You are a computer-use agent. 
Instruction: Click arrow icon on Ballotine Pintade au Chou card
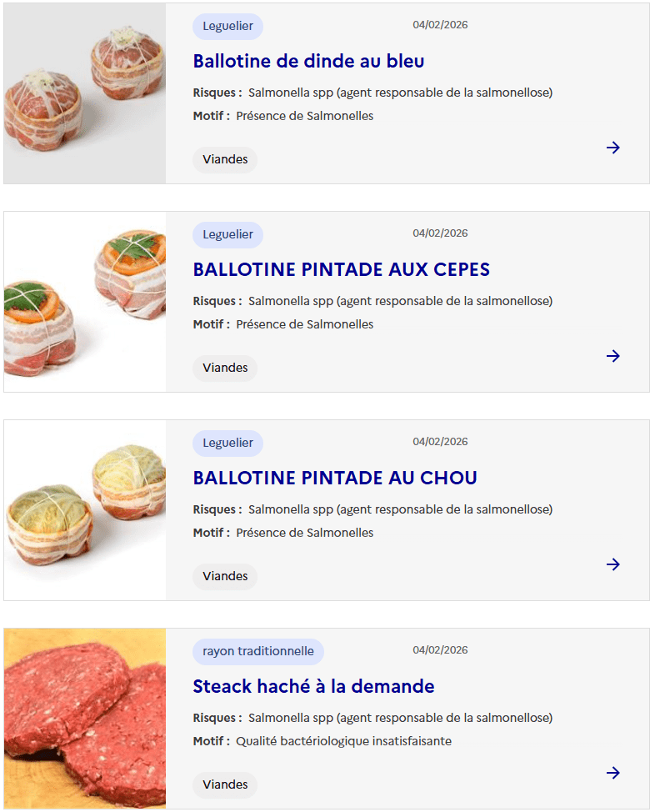point(613,564)
